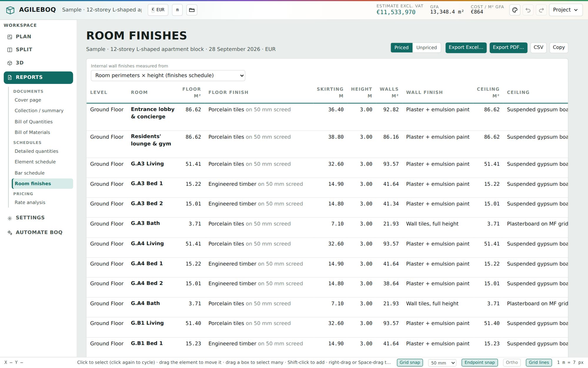This screenshot has width=588, height=368.
Task: Open the theme palette icon
Action: (515, 10)
